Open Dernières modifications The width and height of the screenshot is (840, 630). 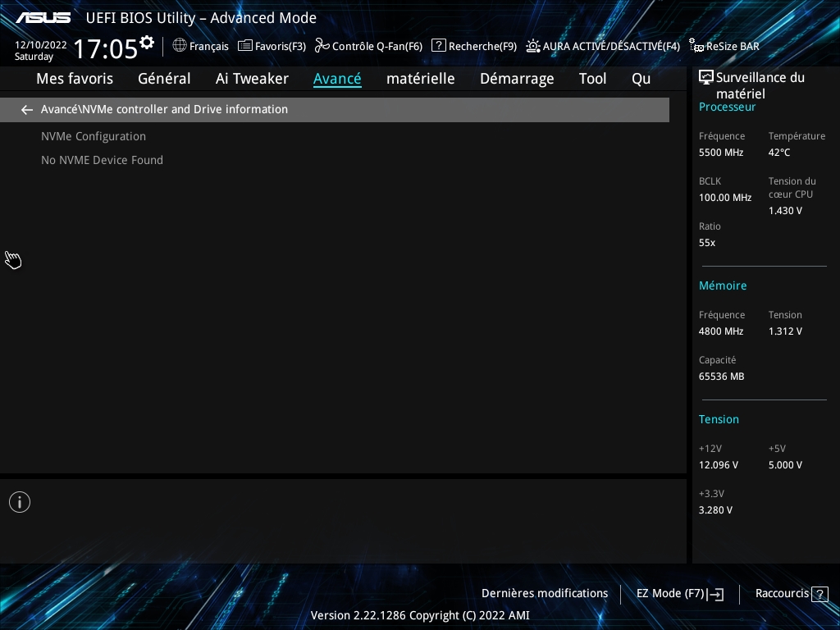pyautogui.click(x=545, y=593)
